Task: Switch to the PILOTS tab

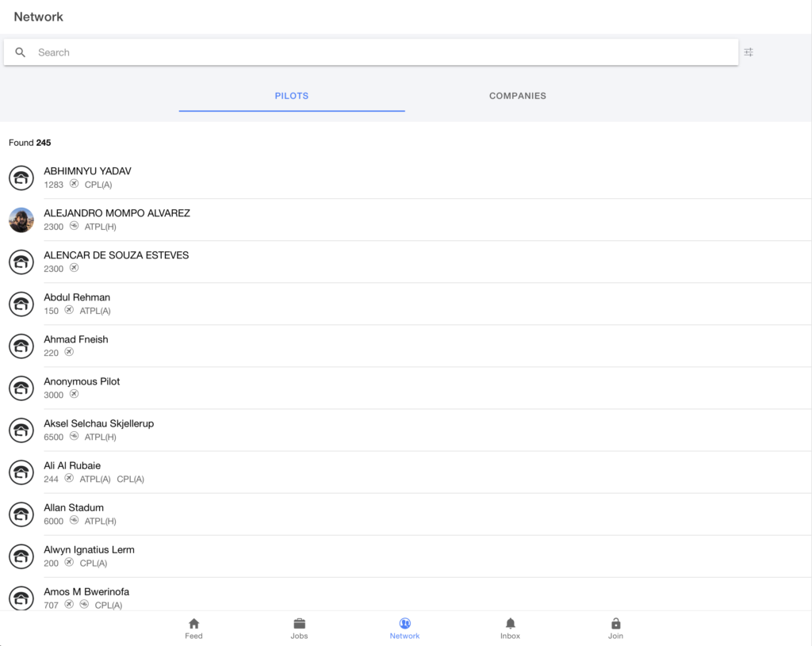Action: click(x=292, y=96)
